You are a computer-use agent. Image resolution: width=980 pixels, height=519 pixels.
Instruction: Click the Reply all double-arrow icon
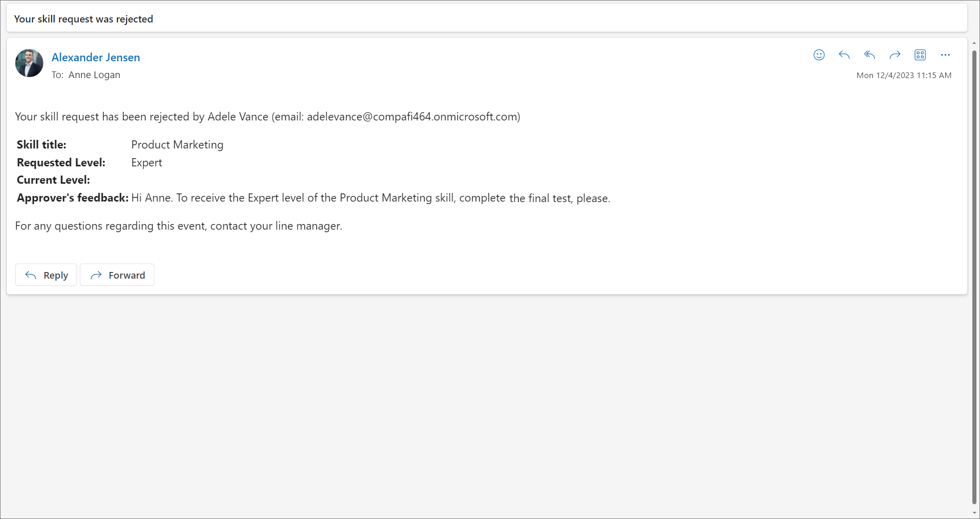[869, 55]
